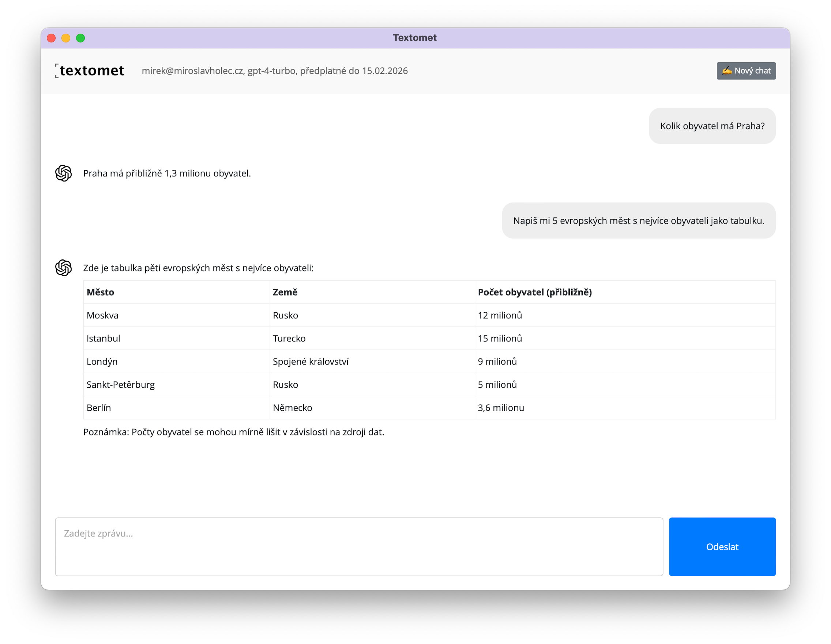Click the pen icon on Nový chat button
The image size is (831, 644).
[726, 71]
